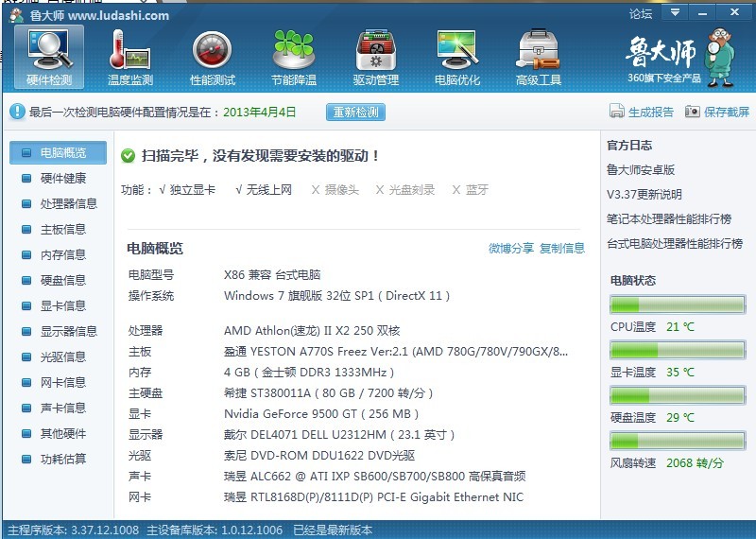The width and height of the screenshot is (756, 539).
Task: Click the 保存截屏 camera icon
Action: pos(693,112)
